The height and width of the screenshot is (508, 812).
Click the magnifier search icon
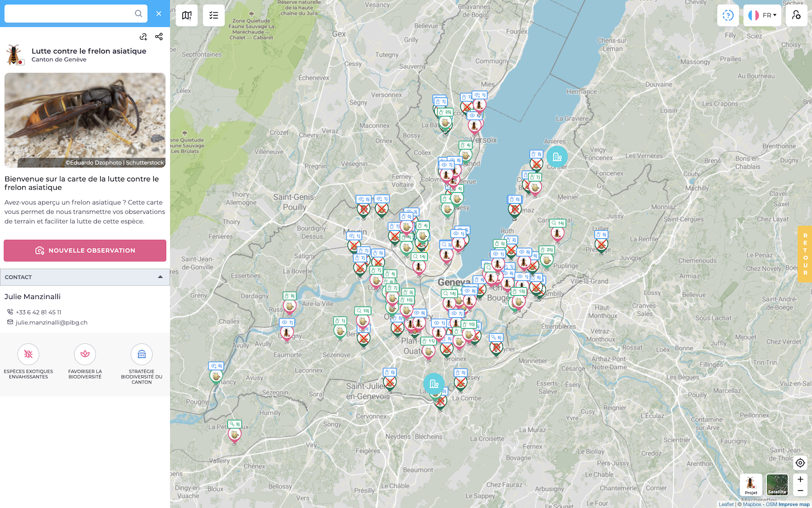[x=139, y=14]
